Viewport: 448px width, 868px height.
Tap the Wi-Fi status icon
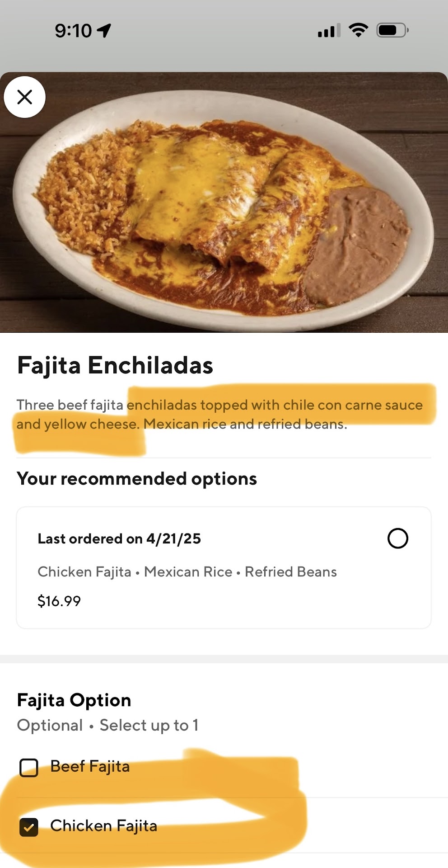(x=358, y=30)
